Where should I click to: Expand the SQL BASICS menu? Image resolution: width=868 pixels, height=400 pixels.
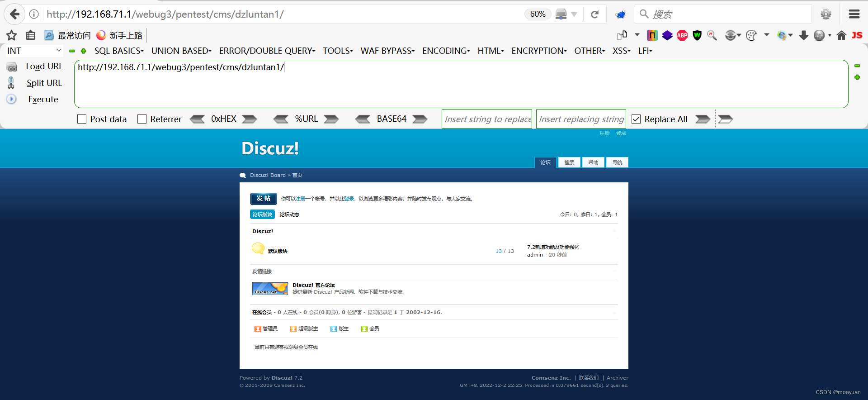119,51
